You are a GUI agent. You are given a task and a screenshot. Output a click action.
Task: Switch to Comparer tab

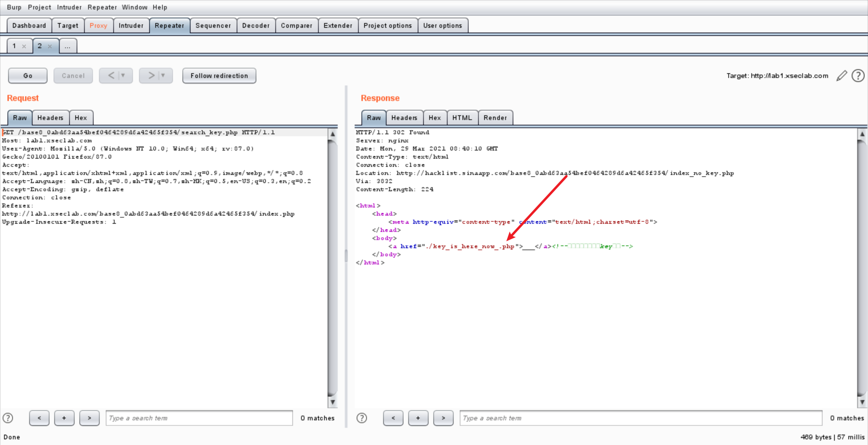point(297,25)
